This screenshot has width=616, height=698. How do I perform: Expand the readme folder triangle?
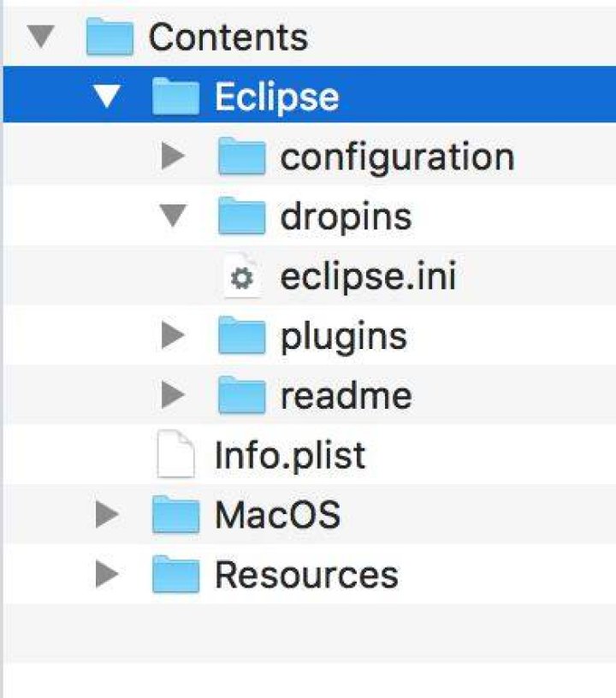click(x=173, y=395)
